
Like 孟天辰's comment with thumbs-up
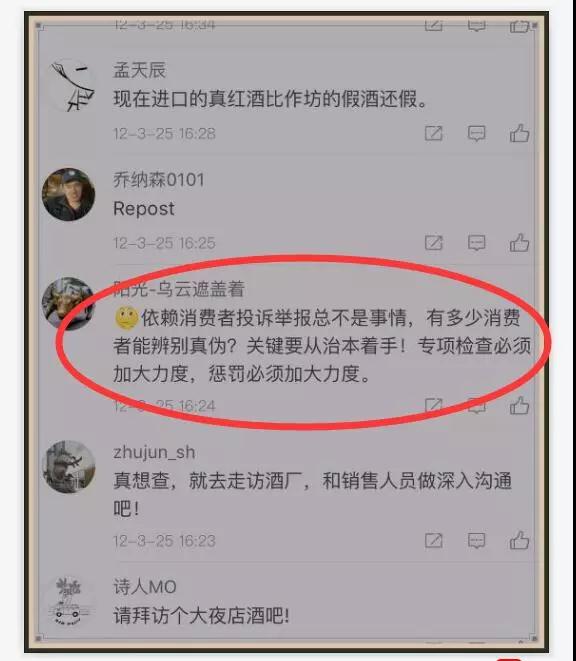[519, 134]
